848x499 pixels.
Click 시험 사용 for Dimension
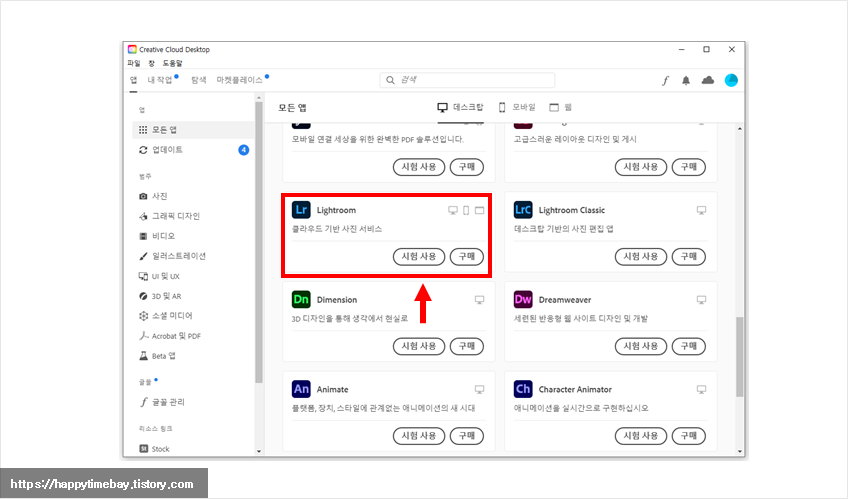(419, 347)
